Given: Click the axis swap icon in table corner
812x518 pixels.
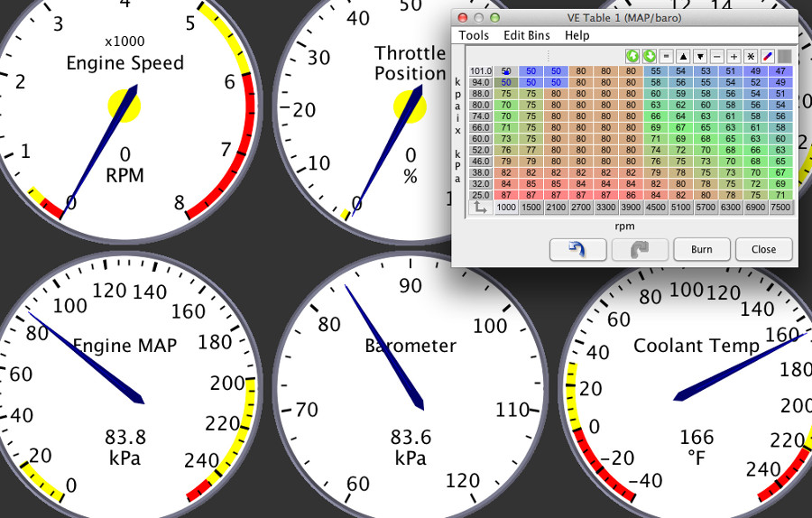Looking at the screenshot, I should click(480, 208).
